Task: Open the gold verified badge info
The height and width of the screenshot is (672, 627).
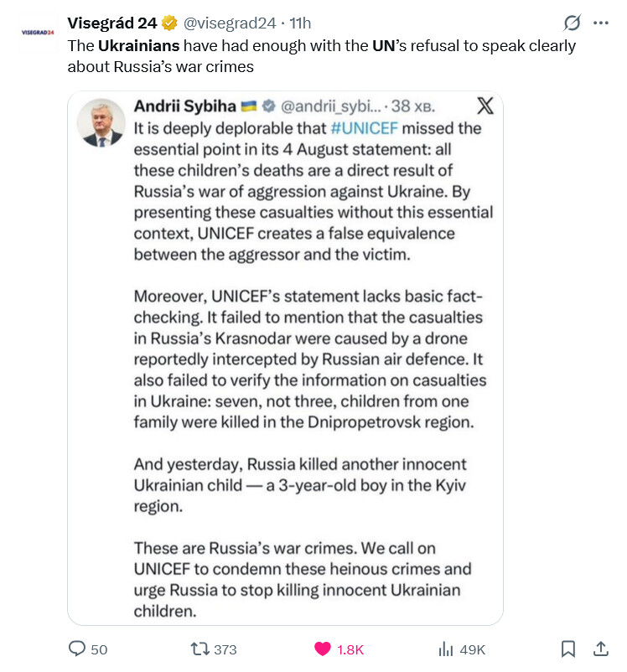Action: (x=169, y=23)
